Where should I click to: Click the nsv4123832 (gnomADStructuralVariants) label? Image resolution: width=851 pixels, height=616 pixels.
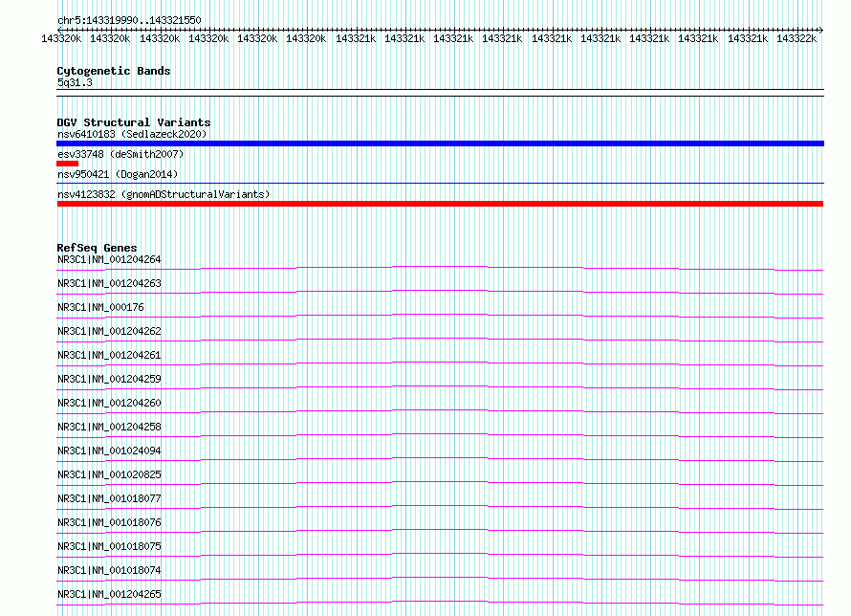(164, 194)
